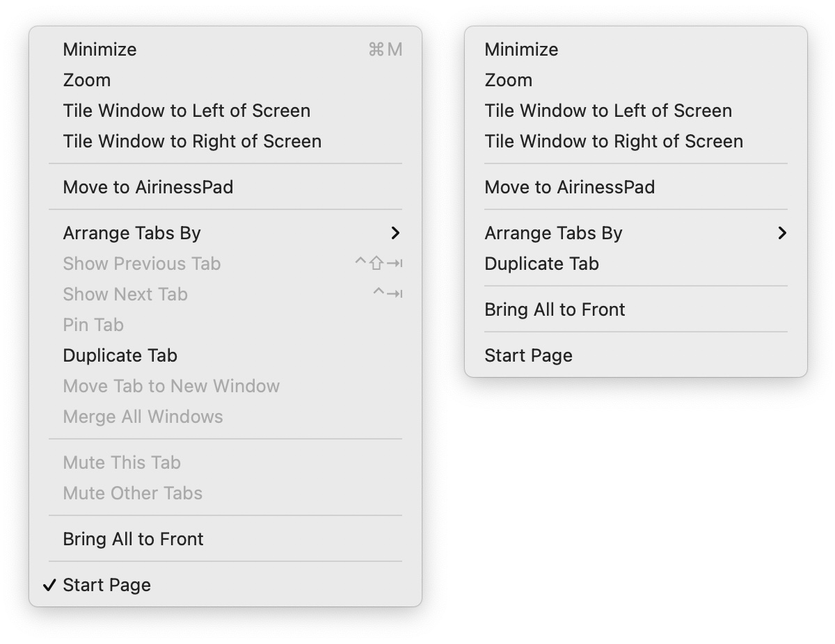Select Start Page in the right menu
The width and height of the screenshot is (835, 644).
coord(636,355)
